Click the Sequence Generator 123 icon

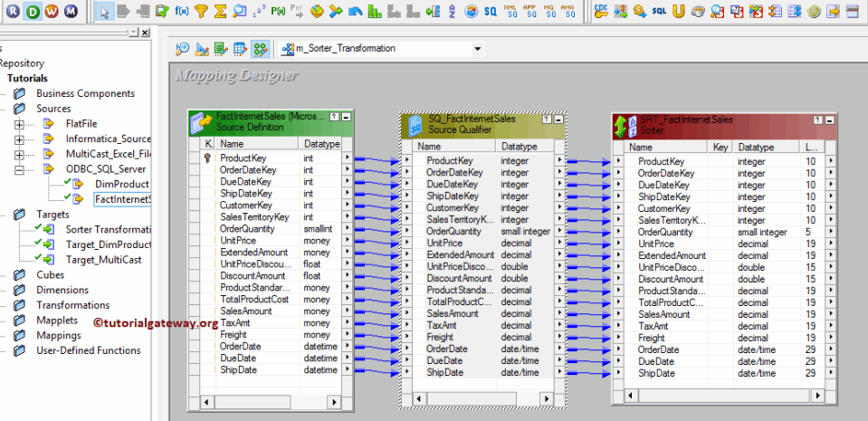tap(259, 11)
